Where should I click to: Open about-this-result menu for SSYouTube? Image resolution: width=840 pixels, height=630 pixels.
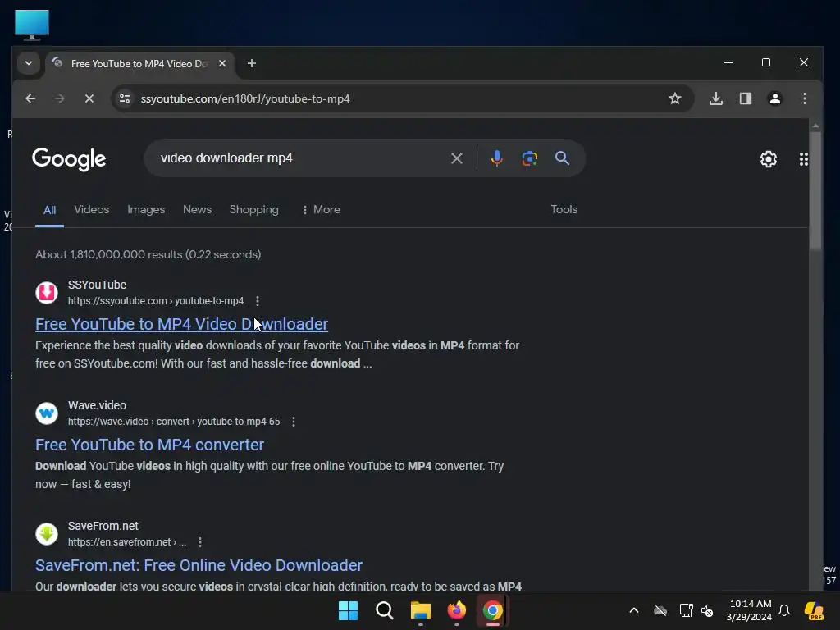[x=258, y=301]
